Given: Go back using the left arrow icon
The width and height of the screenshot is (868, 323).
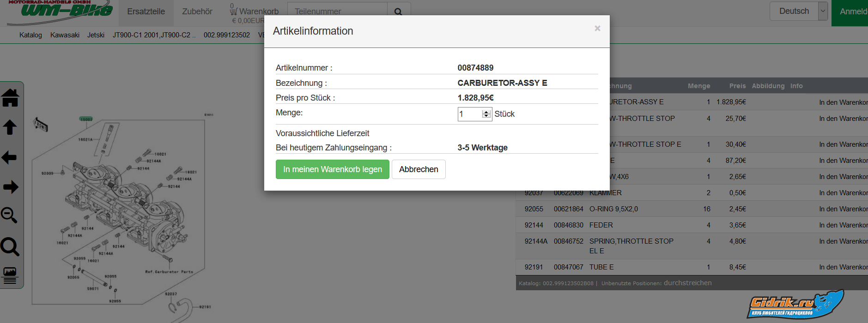Looking at the screenshot, I should pyautogui.click(x=10, y=157).
